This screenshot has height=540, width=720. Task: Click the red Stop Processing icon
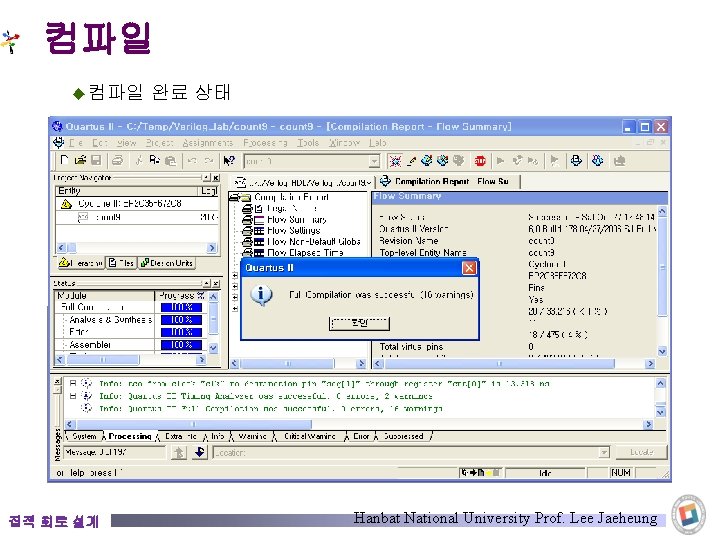480,161
